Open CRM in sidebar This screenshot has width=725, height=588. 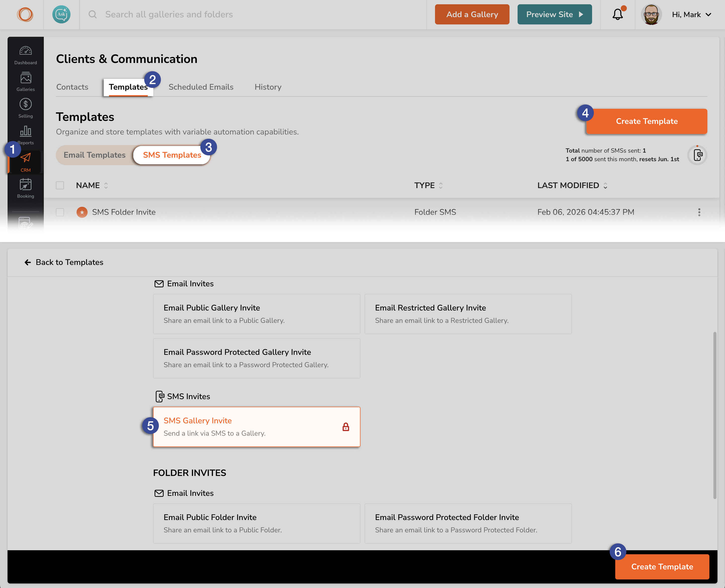(x=26, y=162)
